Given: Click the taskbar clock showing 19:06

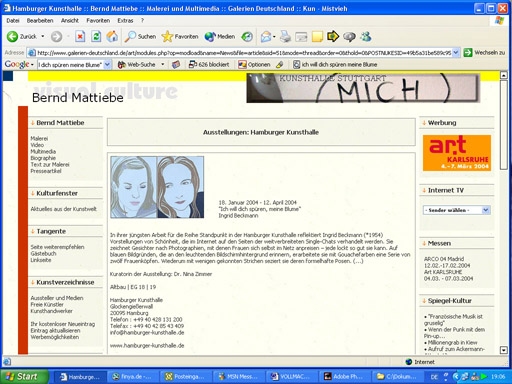Looking at the screenshot, I should click(498, 377).
